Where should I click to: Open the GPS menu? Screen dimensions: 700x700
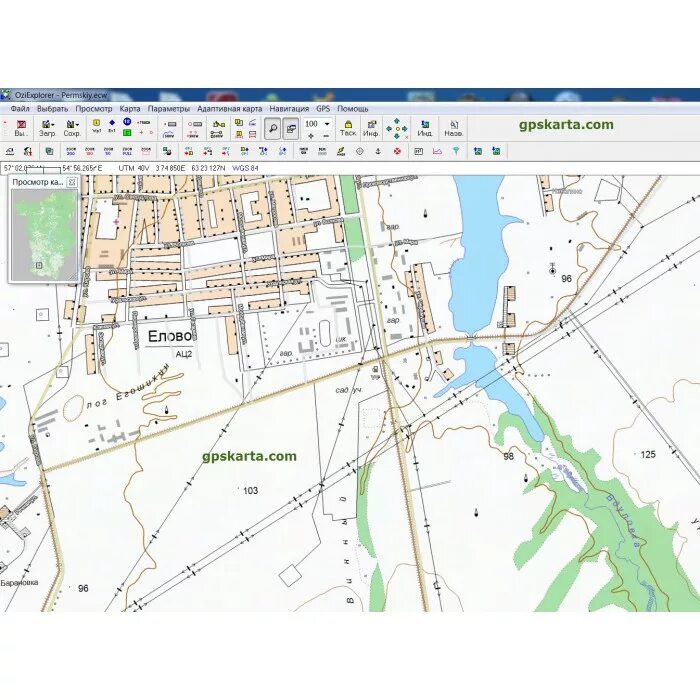click(323, 108)
